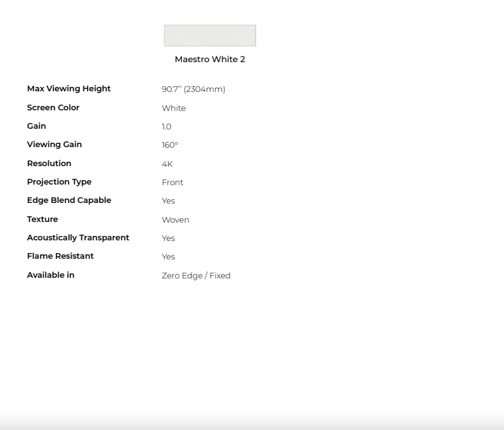Viewport: 504px width, 430px height.
Task: Click the gain value 1.0
Action: (167, 127)
